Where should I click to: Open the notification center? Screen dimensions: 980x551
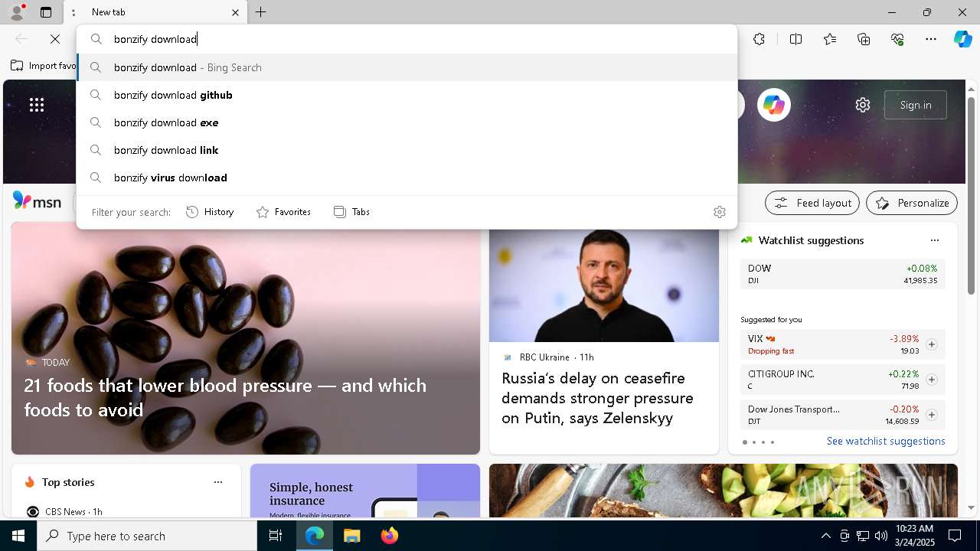pyautogui.click(x=955, y=536)
